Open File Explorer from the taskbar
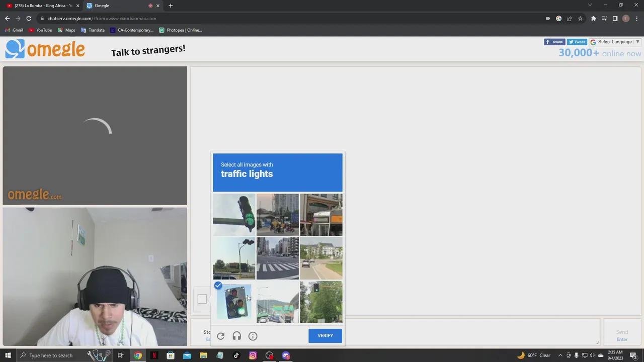 203,355
